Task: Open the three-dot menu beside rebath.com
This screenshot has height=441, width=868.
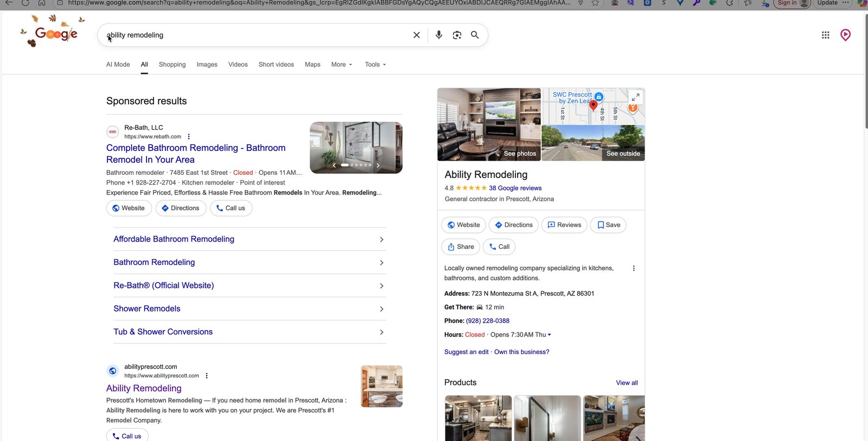Action: click(x=189, y=137)
